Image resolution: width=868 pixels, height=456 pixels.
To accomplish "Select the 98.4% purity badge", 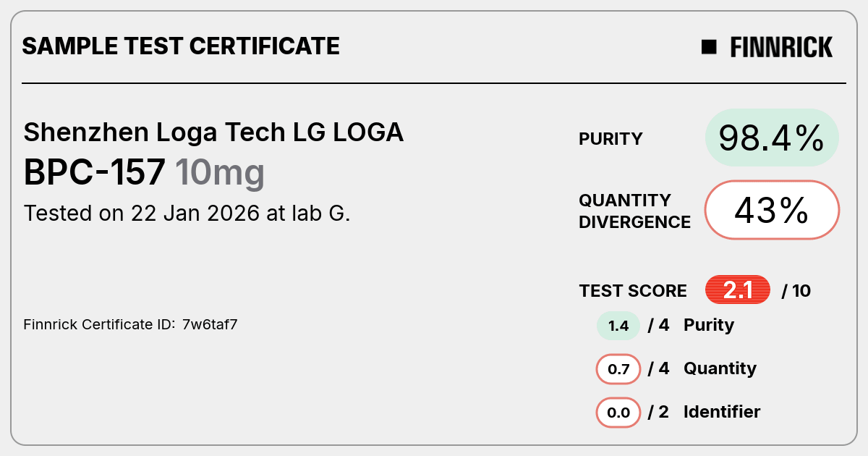I will tap(772, 138).
